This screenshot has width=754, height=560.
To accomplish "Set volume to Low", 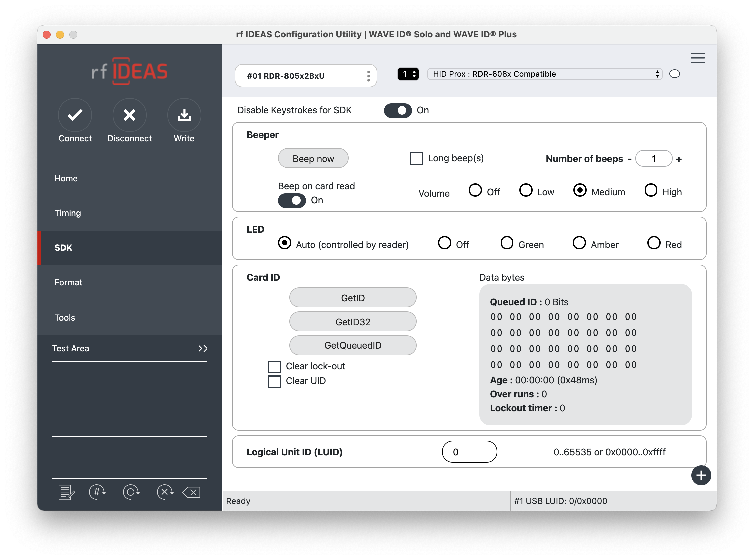I will click(x=525, y=190).
